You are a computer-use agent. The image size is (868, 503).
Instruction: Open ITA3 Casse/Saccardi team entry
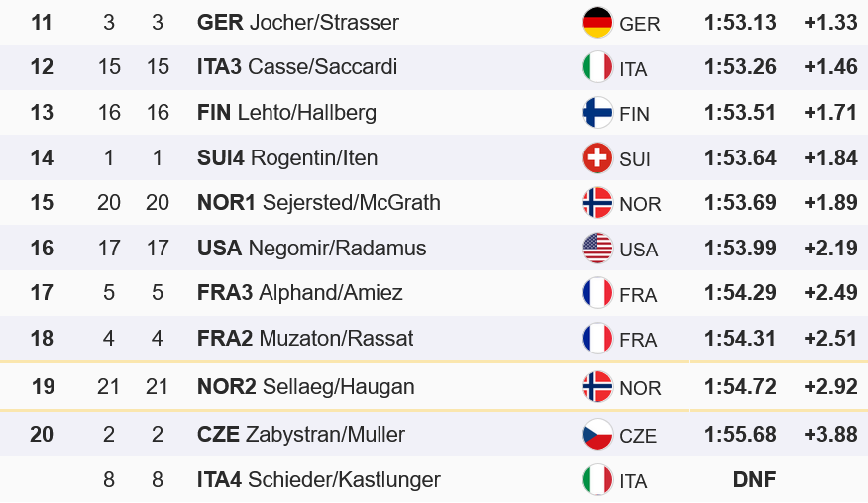(x=297, y=67)
